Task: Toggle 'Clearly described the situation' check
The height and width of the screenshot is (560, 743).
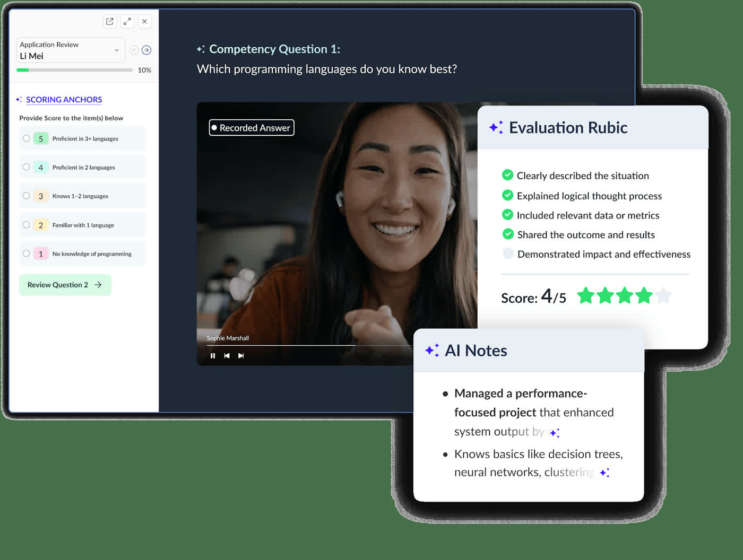Action: (x=508, y=175)
